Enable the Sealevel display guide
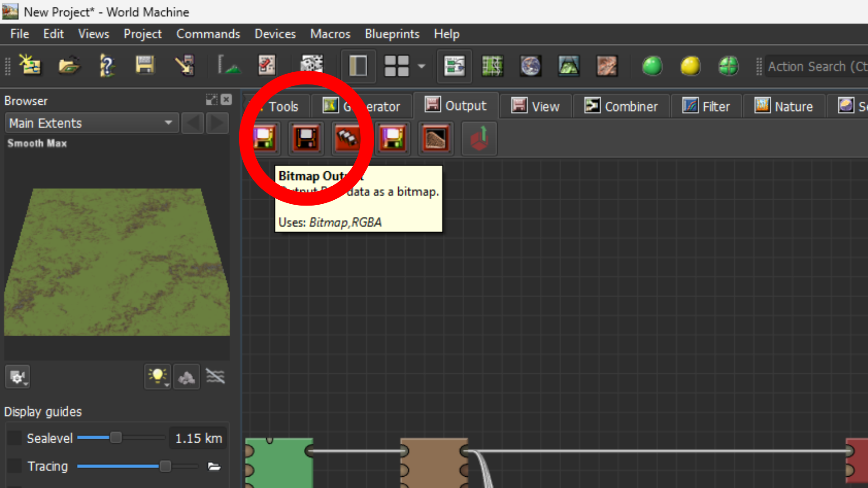Screen dimensions: 868x488 click(x=14, y=438)
